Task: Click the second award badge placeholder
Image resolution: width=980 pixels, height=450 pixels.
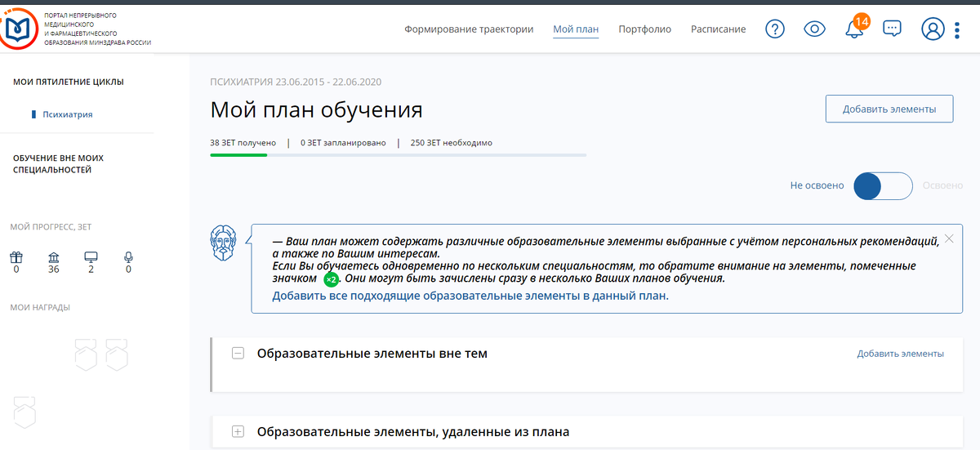Action: point(117,354)
